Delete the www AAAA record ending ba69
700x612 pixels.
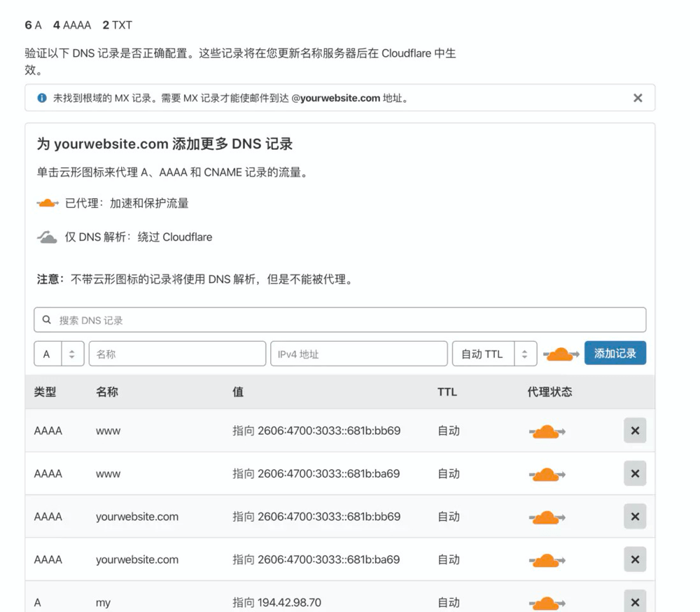(x=635, y=473)
